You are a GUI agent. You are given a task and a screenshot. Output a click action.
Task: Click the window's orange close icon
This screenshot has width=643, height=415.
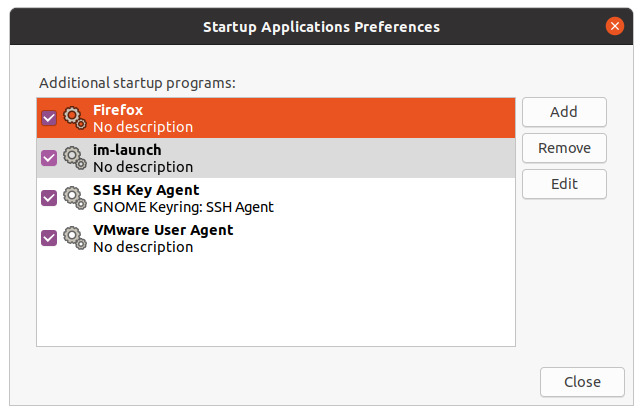(x=615, y=26)
